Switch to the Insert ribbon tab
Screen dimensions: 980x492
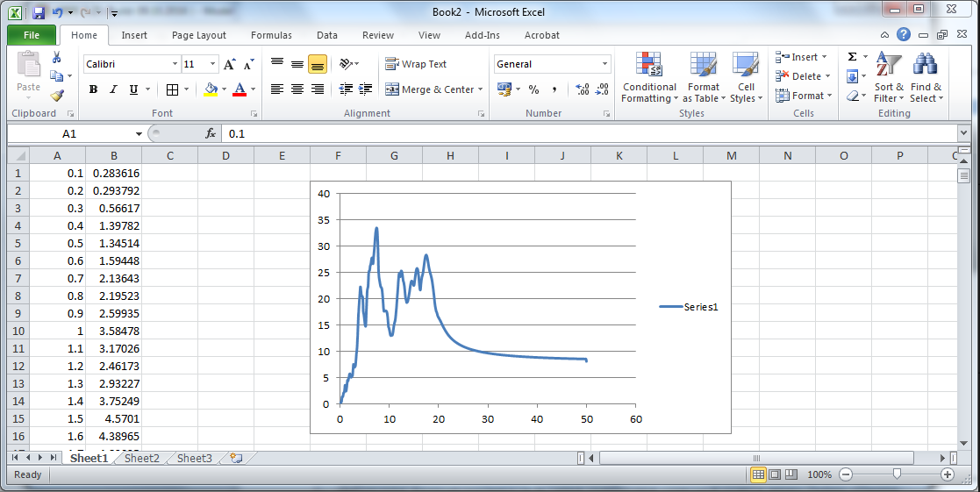tap(134, 35)
